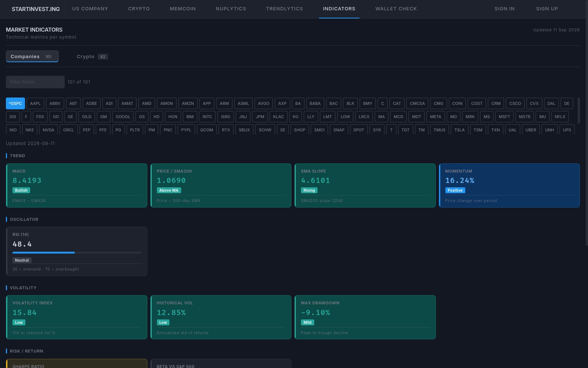
Task: Open the MOMENTUM 16.24% card
Action: 509,185
